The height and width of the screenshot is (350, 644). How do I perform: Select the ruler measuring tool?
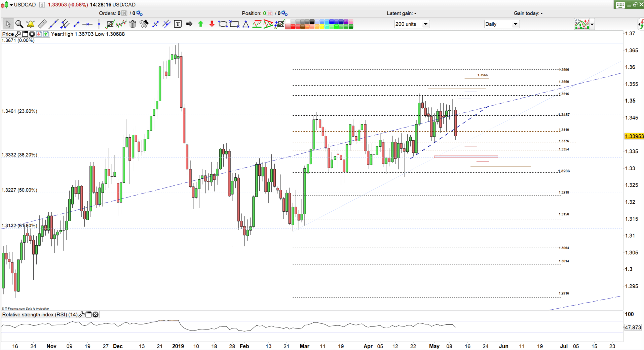[x=42, y=24]
